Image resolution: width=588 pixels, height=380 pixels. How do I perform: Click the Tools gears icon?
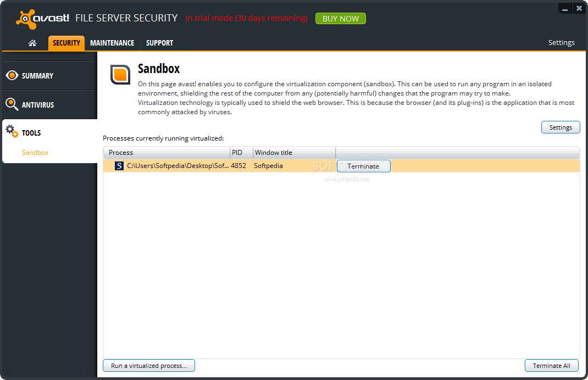click(12, 131)
